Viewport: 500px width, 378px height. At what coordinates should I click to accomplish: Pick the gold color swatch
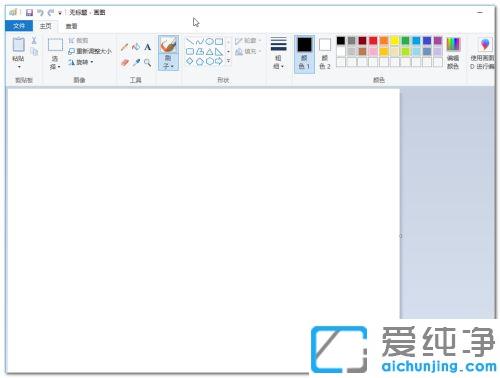tap(384, 52)
